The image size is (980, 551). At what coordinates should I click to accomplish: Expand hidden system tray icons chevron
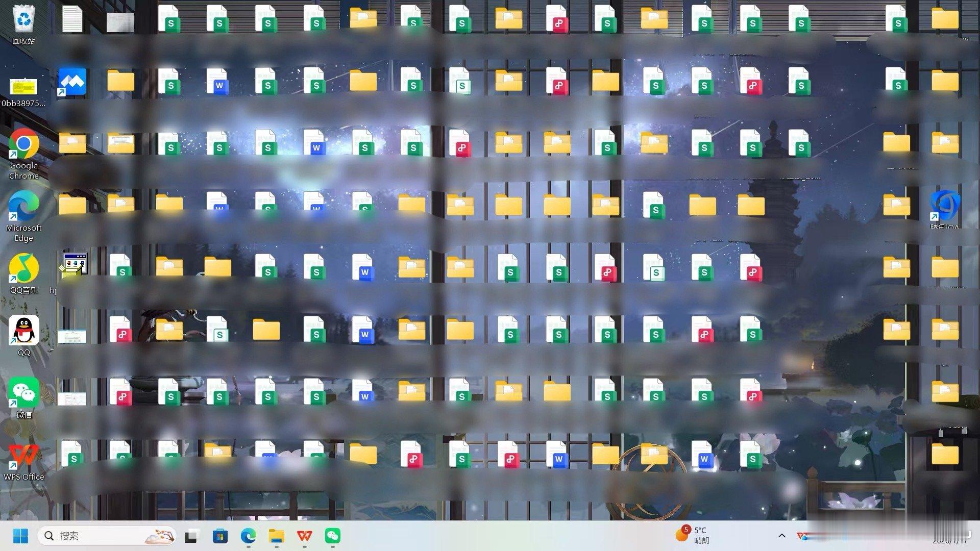tap(781, 536)
